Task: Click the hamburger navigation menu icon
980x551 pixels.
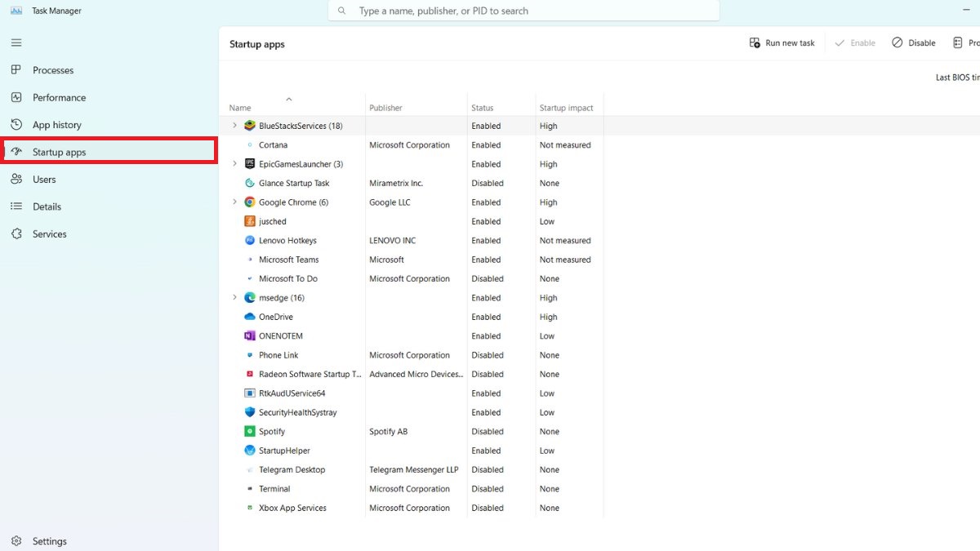Action: tap(16, 42)
